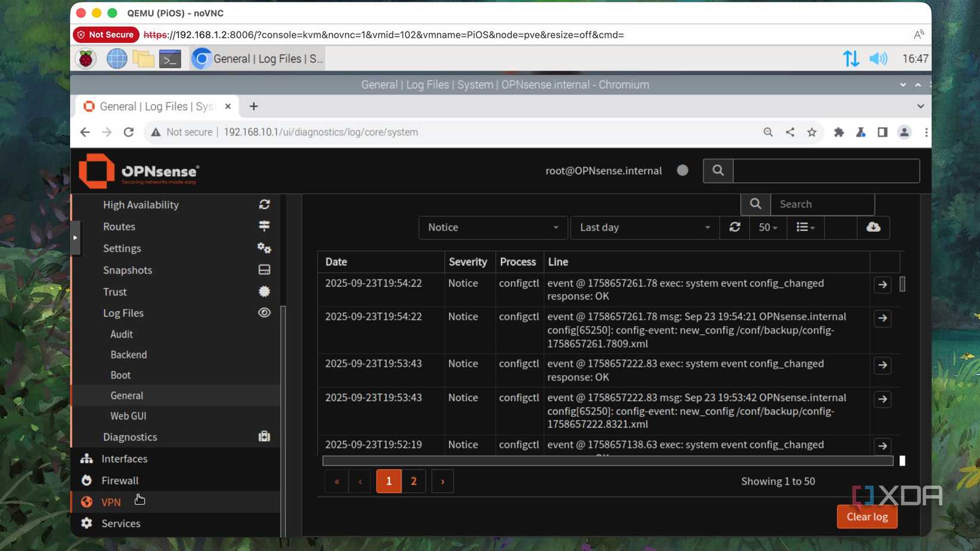The image size is (980, 551).
Task: Select the Routes signpost icon
Action: [x=264, y=226]
